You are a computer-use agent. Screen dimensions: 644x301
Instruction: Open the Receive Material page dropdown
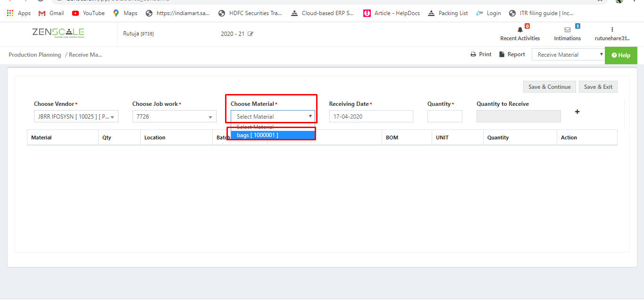tap(568, 55)
